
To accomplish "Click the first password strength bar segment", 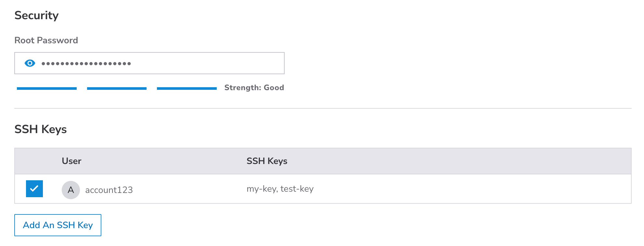I will coord(47,88).
